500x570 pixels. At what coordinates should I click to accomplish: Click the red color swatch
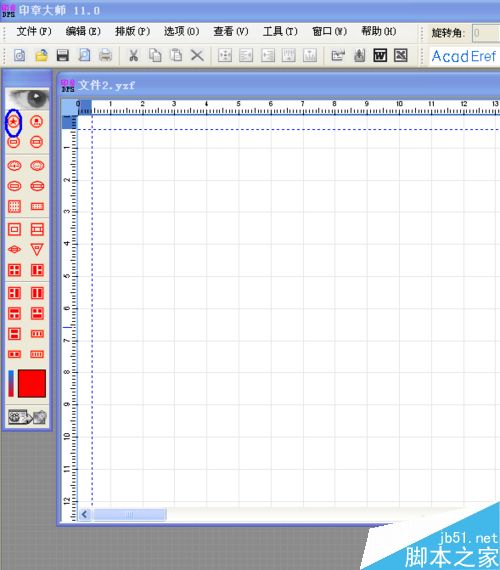[x=32, y=384]
